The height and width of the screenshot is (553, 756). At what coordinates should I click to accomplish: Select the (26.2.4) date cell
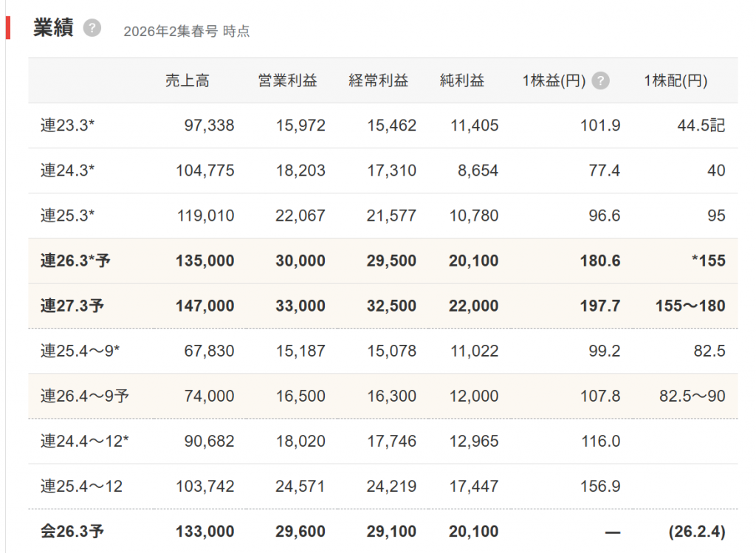point(697,532)
